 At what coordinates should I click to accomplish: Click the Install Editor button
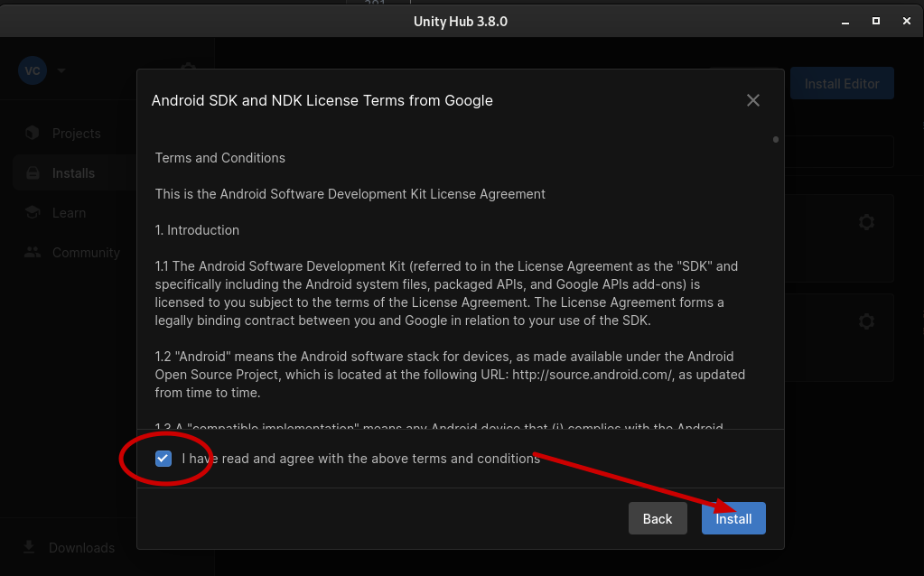tap(841, 83)
